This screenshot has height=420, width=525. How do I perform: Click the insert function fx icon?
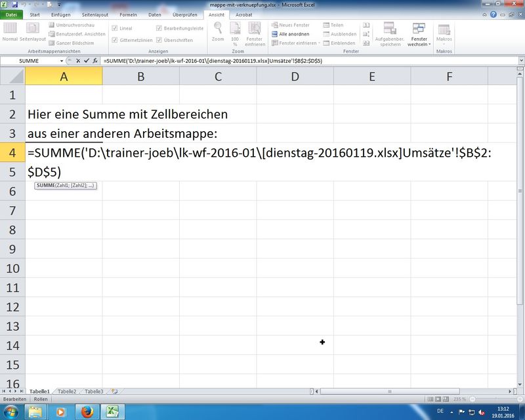(x=95, y=60)
